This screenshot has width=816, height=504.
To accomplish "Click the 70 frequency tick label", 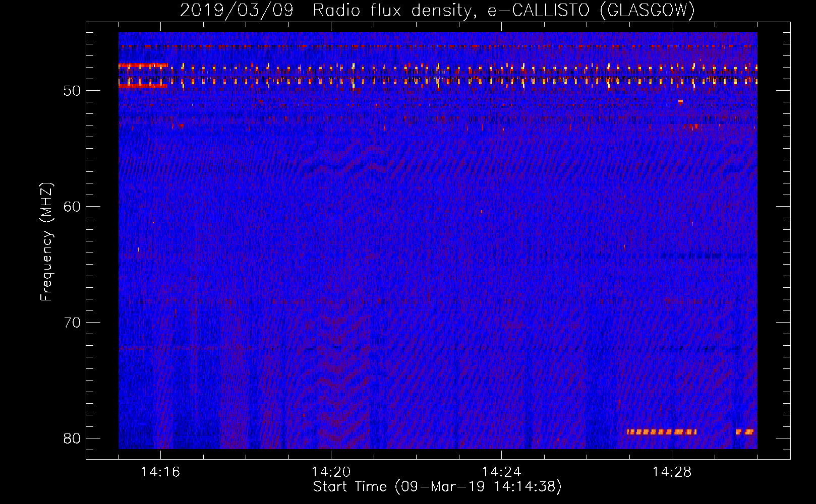I will coord(72,323).
